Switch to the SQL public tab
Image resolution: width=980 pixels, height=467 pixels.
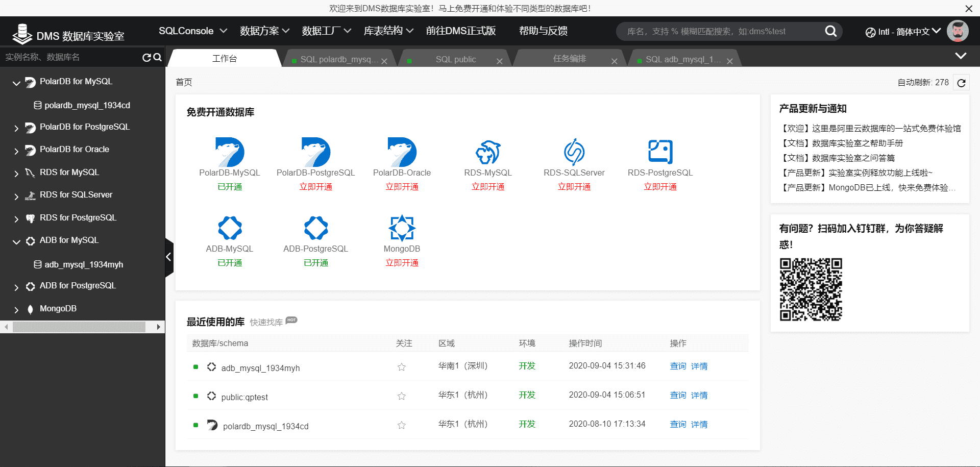tap(455, 59)
